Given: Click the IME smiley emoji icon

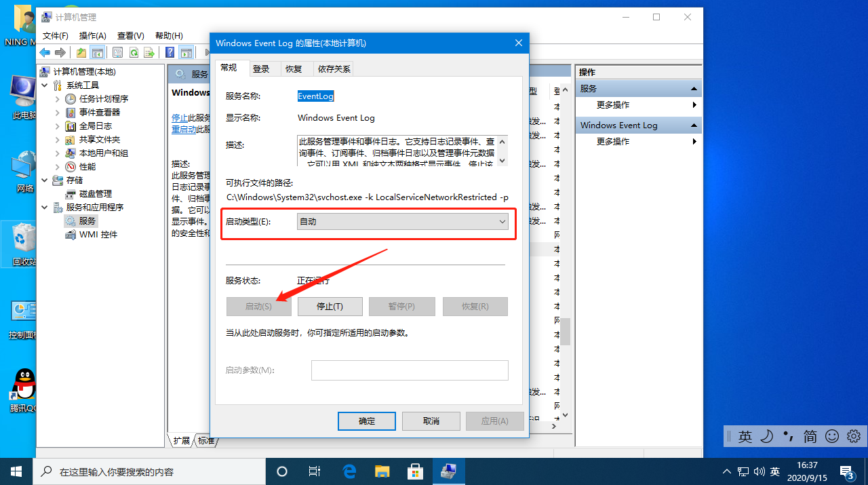Looking at the screenshot, I should [832, 436].
